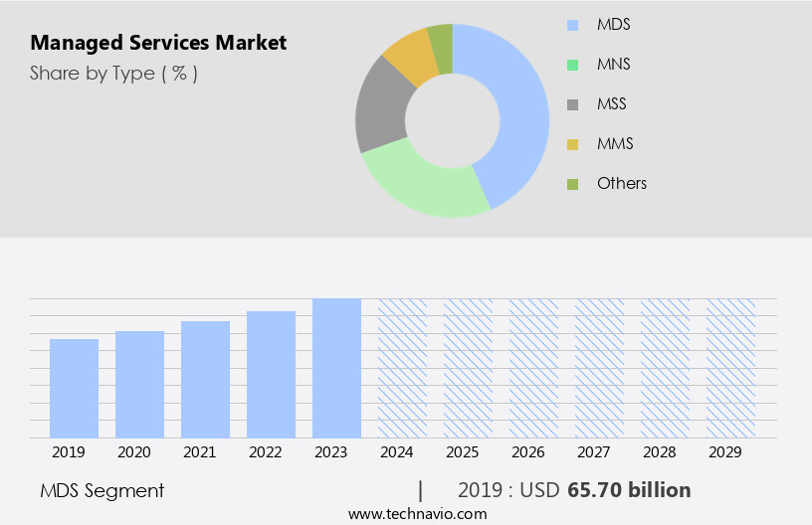Open the www.technavio.com link

417,514
